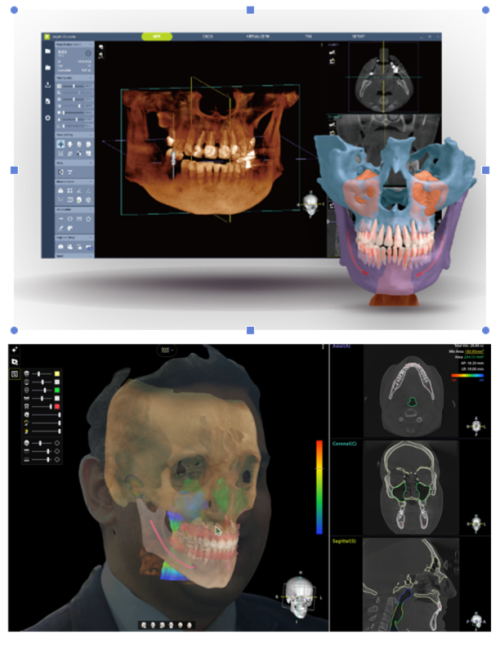Screen dimensions: 500x648
Task: Click the orientation widget in the Sagittal pane
Action: tap(476, 619)
